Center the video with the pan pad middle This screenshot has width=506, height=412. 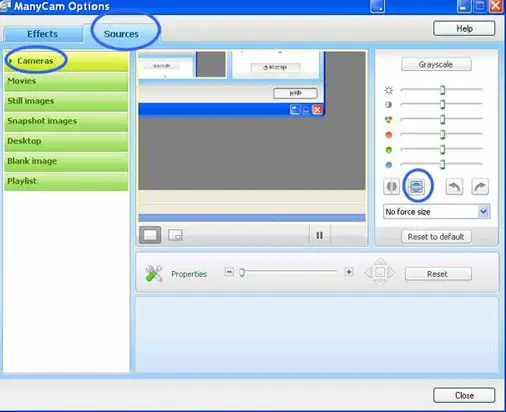380,273
